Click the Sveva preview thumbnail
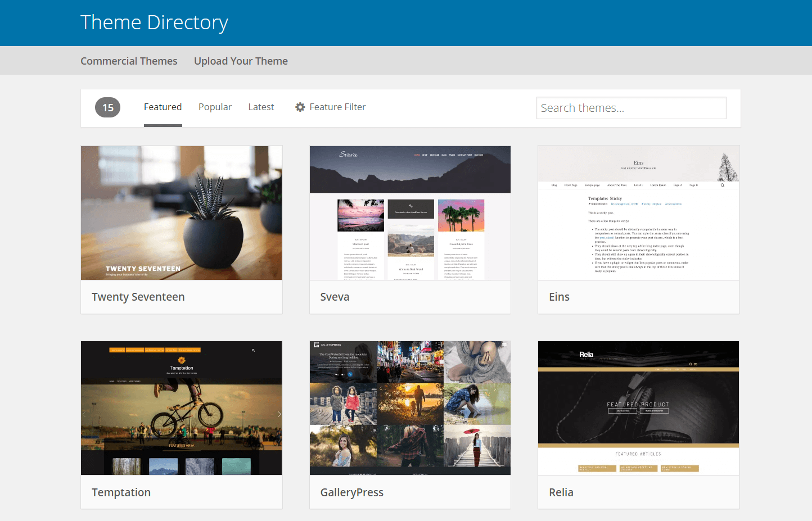 [410, 212]
